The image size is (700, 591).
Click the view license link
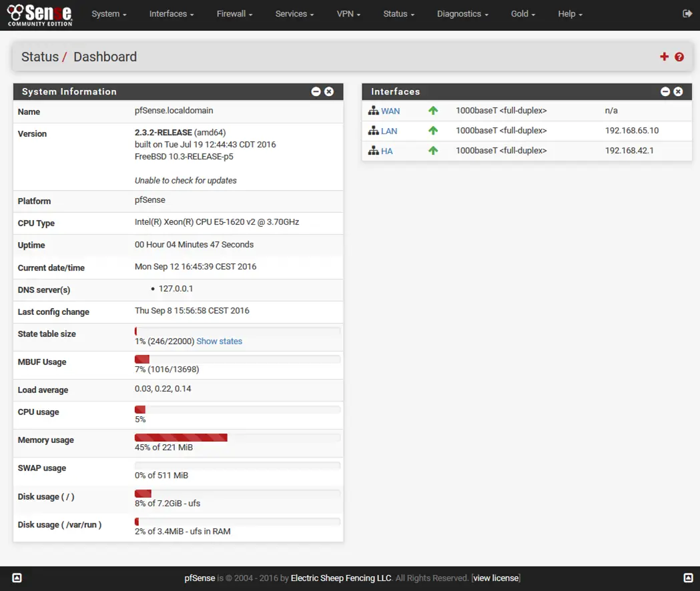pyautogui.click(x=496, y=578)
